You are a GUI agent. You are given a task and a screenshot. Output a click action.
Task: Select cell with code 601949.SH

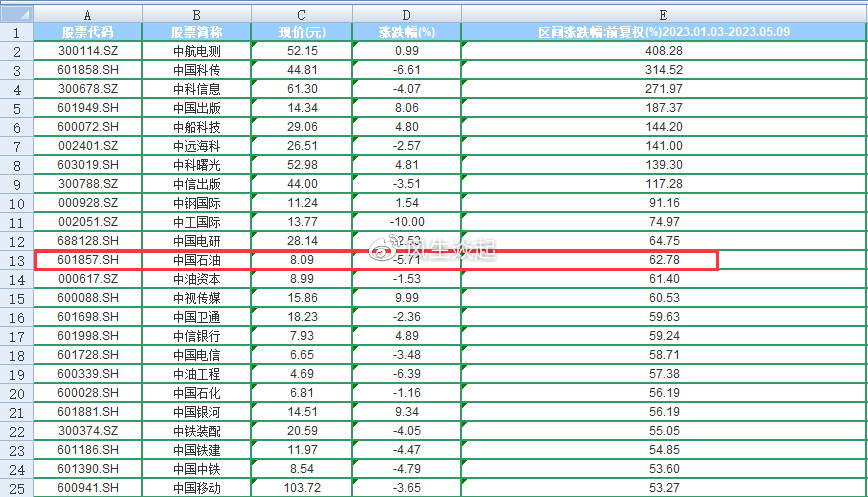pos(87,108)
